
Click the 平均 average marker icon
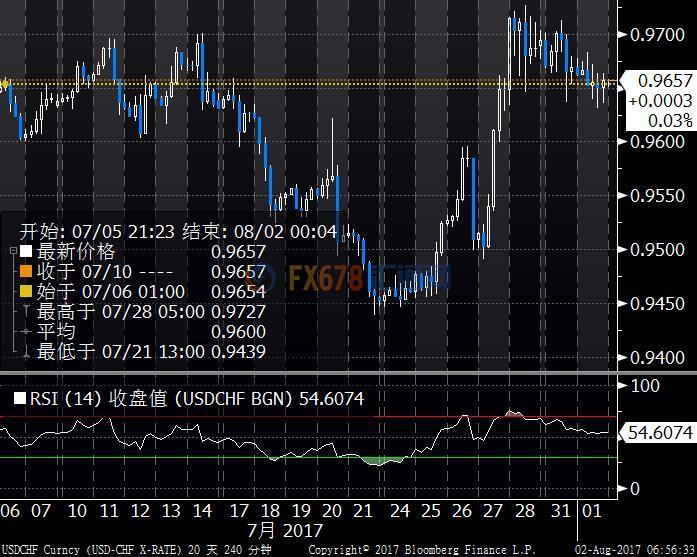26,332
